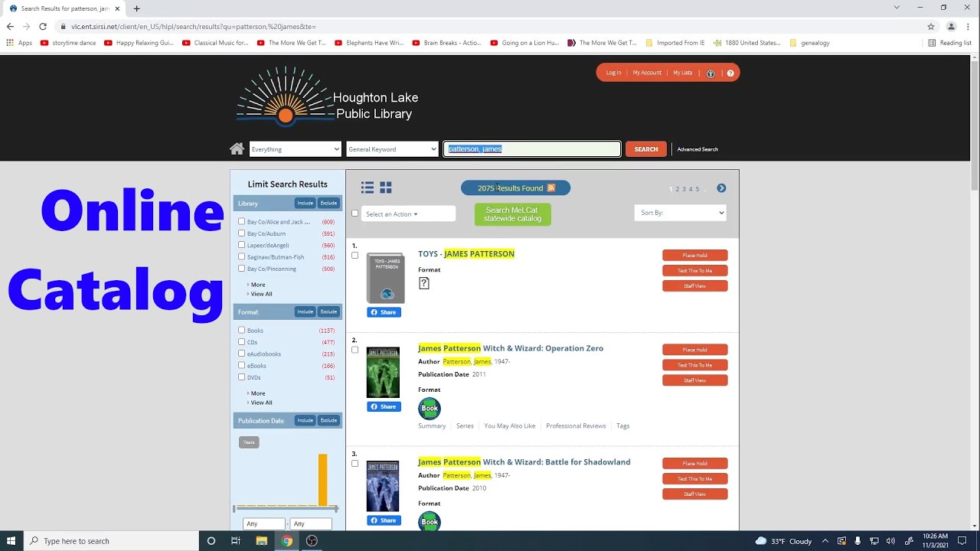Click the orange SEARCH button
This screenshot has height=551, width=980.
646,149
